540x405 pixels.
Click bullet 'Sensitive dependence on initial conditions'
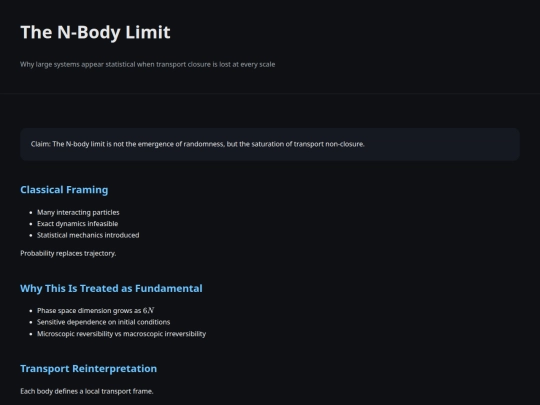coord(104,322)
